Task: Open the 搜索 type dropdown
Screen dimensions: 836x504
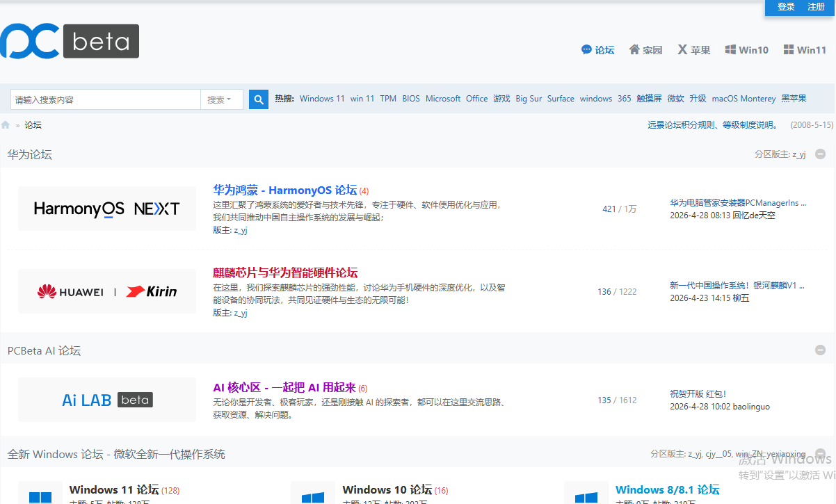Action: (221, 99)
